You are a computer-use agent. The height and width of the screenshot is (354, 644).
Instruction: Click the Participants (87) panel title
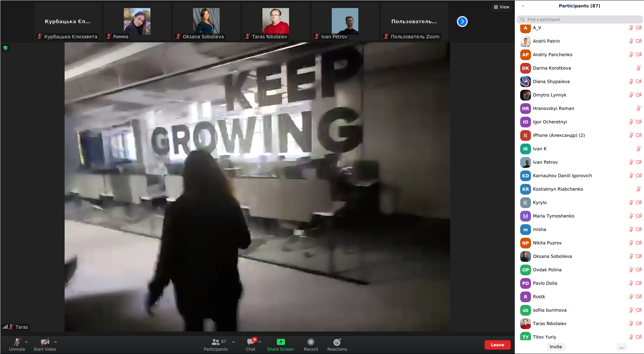click(x=579, y=6)
